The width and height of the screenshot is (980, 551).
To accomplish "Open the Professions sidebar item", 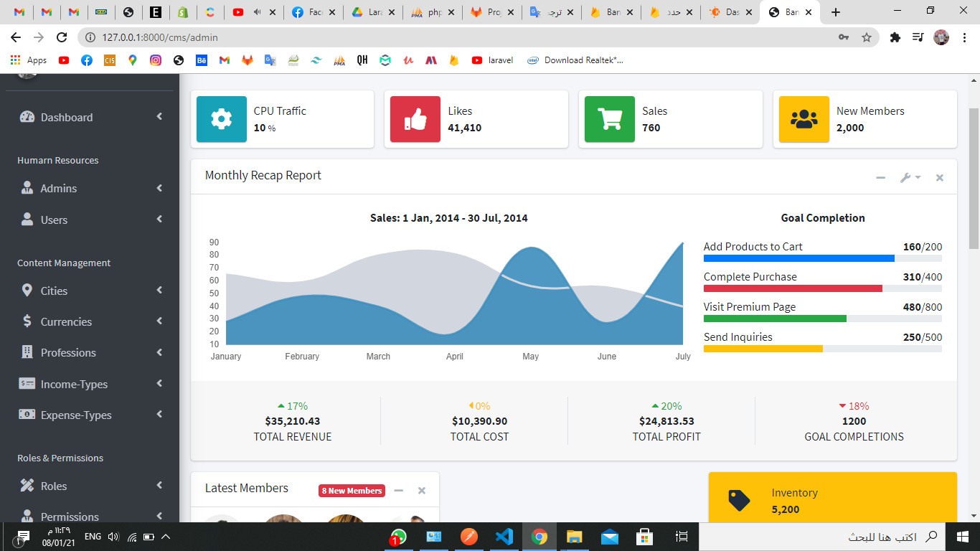I will coord(90,352).
